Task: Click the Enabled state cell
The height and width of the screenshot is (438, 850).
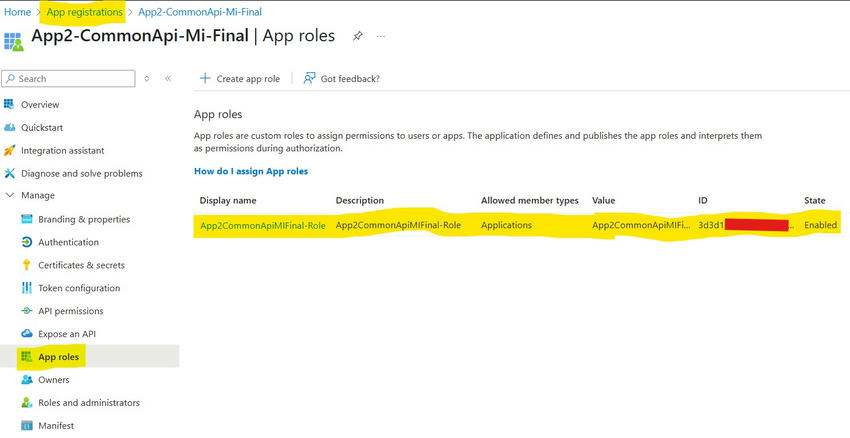Action: 821,225
